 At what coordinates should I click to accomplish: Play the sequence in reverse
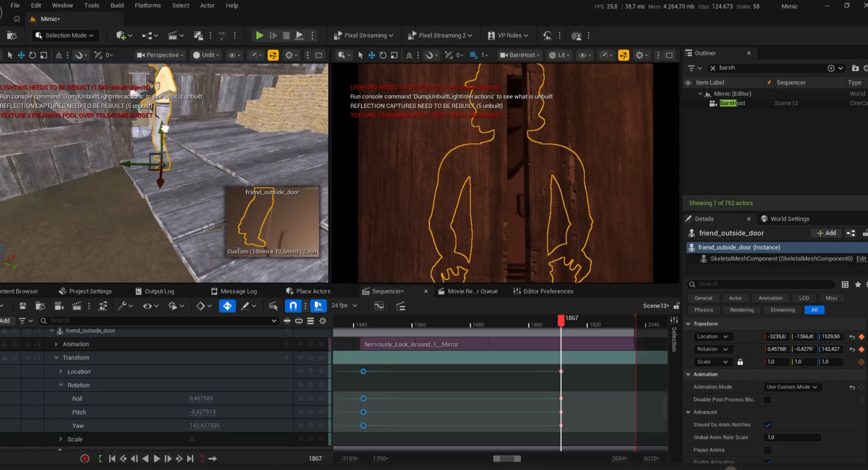(146, 458)
